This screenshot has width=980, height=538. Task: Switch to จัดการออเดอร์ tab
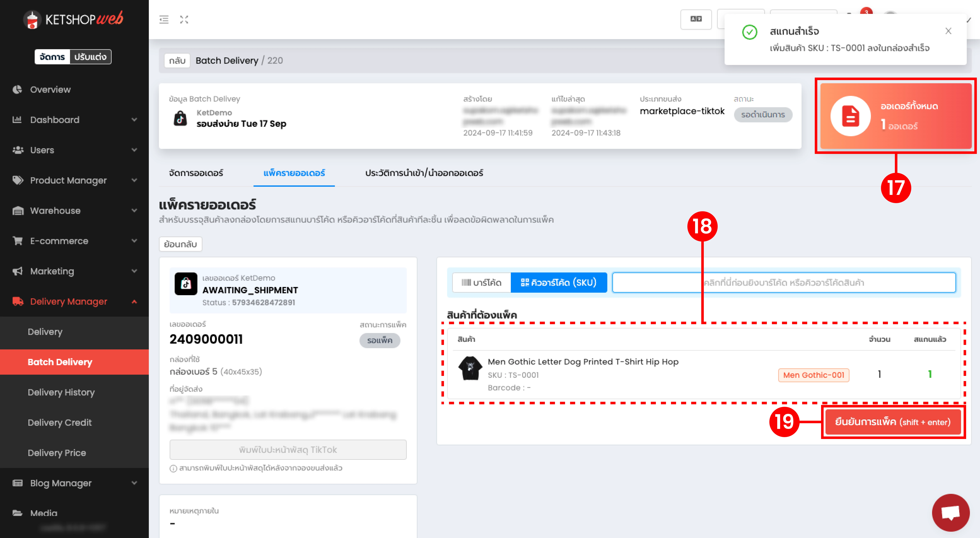(x=196, y=173)
